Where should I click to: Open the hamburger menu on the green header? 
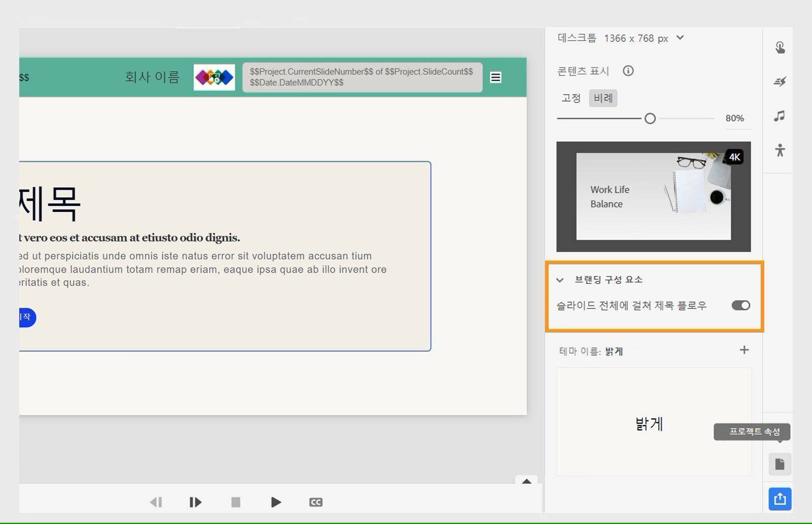(495, 77)
